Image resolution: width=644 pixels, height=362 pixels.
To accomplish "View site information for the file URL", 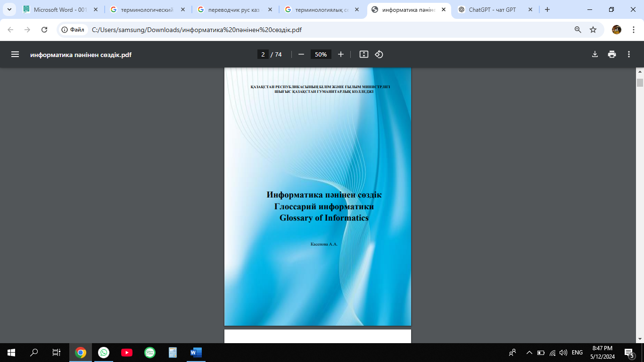I will 74,30.
